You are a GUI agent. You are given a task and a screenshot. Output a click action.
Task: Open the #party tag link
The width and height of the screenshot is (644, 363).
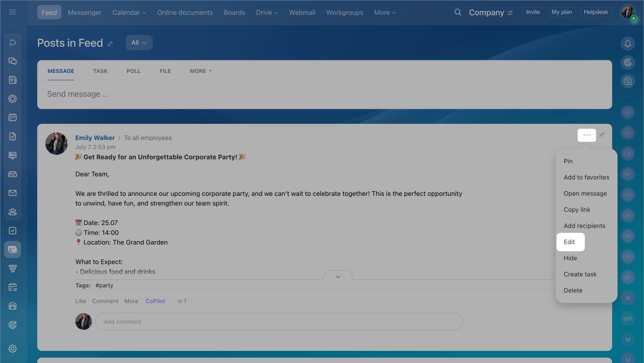[x=104, y=285]
